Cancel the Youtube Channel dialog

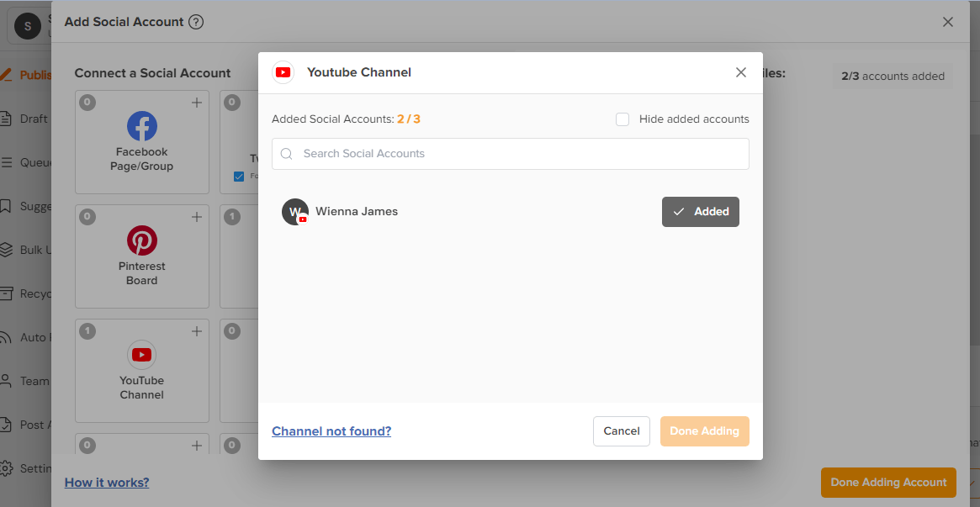622,430
